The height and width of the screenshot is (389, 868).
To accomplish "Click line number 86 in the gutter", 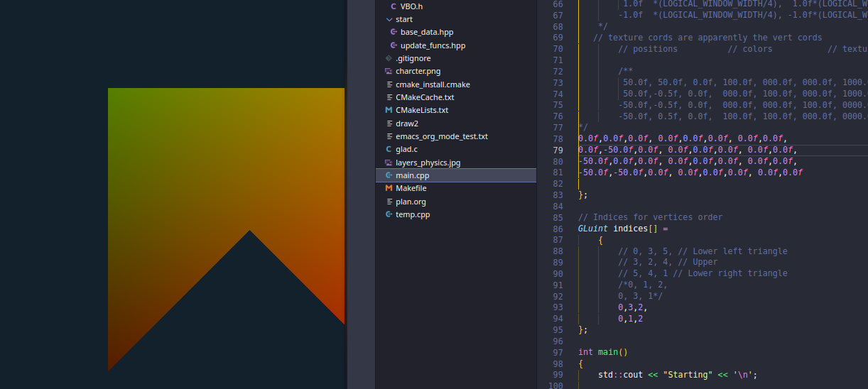I will (558, 229).
